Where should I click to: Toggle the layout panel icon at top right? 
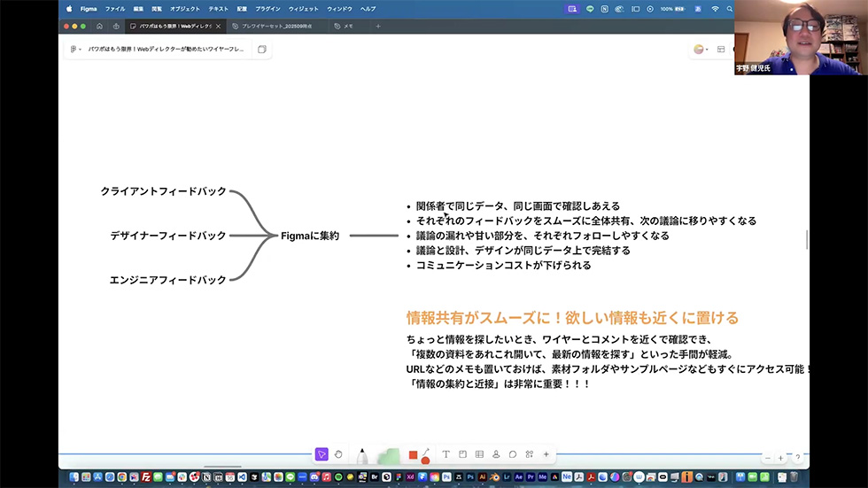pos(721,50)
